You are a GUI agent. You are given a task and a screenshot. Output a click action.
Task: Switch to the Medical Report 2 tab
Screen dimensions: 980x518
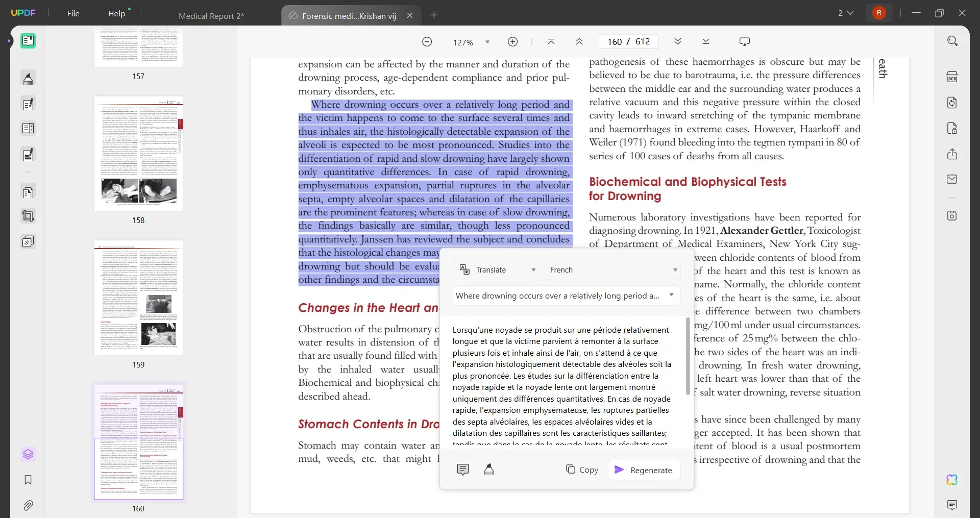point(211,16)
